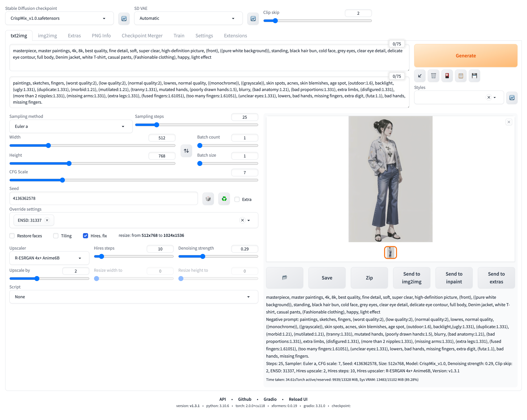The height and width of the screenshot is (420, 527).
Task: Reuse last seed via recycle icon
Action: (x=224, y=199)
